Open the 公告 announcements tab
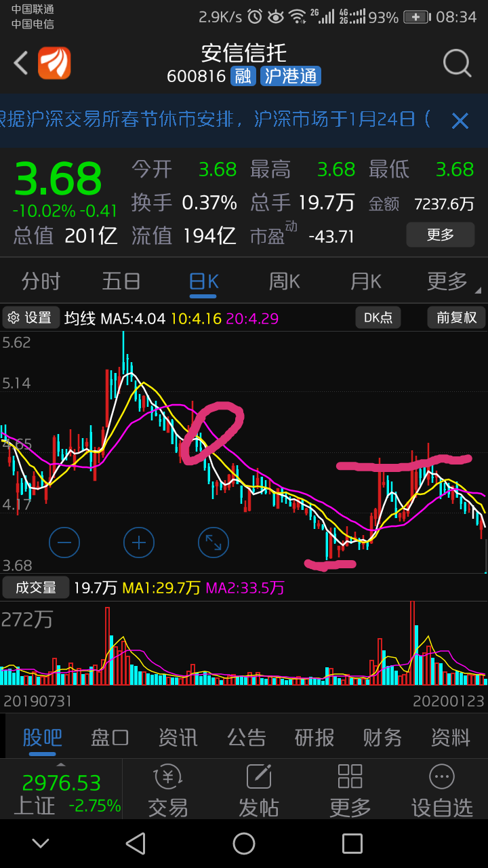Image resolution: width=488 pixels, height=868 pixels. 247,737
